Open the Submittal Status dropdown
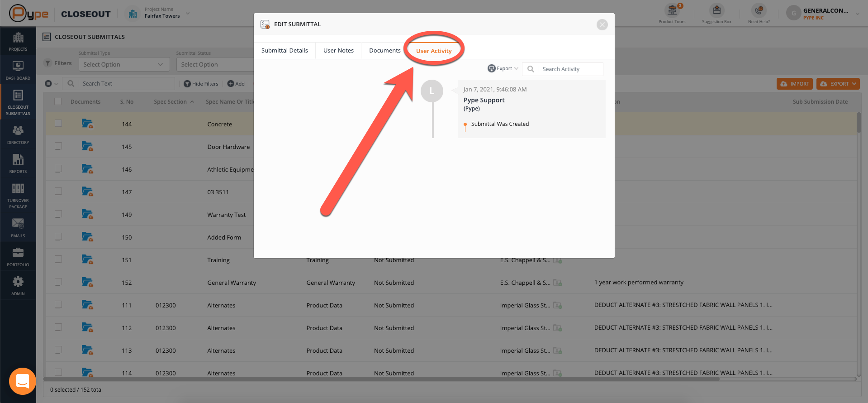This screenshot has width=868, height=403. tap(215, 64)
